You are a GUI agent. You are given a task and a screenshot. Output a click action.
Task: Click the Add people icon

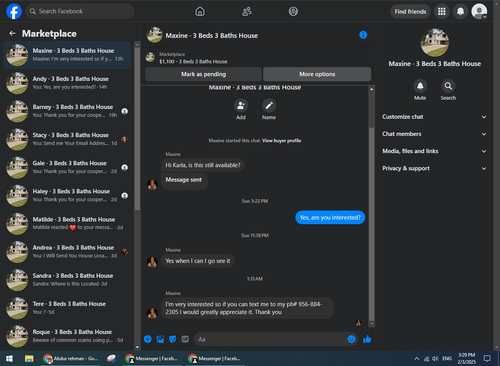click(241, 106)
